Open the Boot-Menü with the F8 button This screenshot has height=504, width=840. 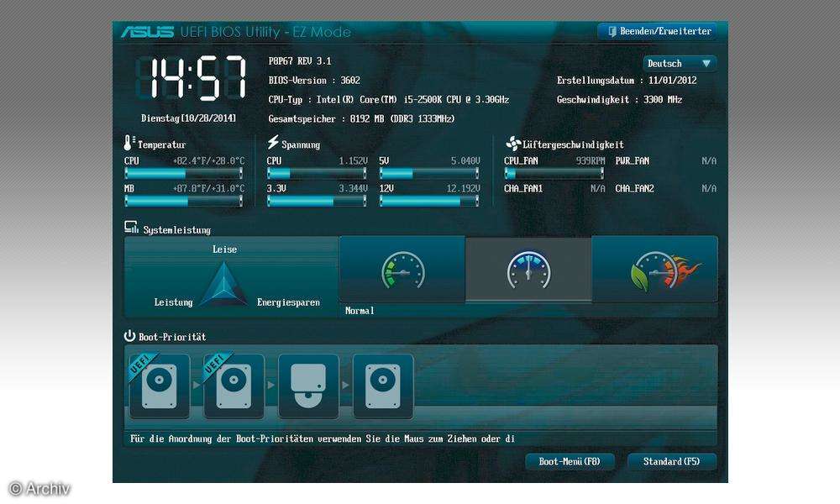570,461
